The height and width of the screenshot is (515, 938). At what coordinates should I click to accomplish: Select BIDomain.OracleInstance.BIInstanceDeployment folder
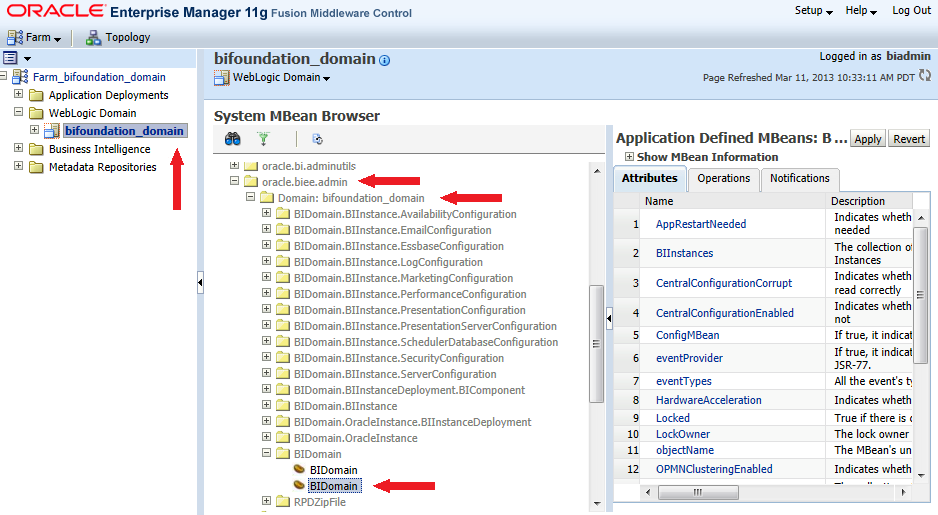412,422
